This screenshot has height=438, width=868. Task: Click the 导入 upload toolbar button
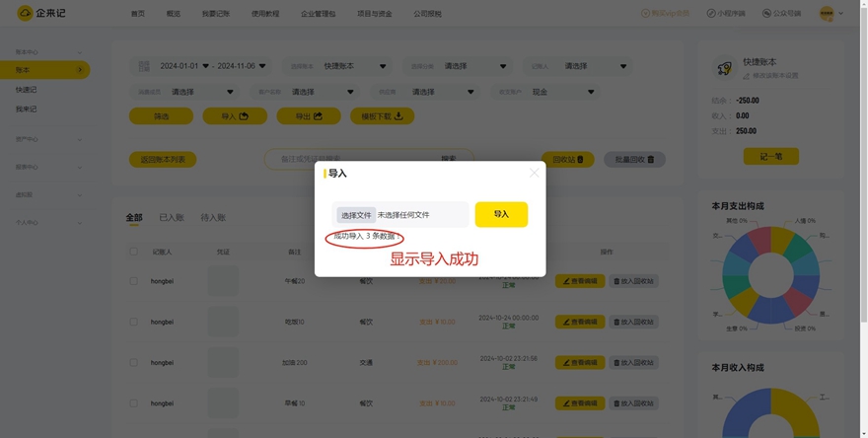click(235, 116)
